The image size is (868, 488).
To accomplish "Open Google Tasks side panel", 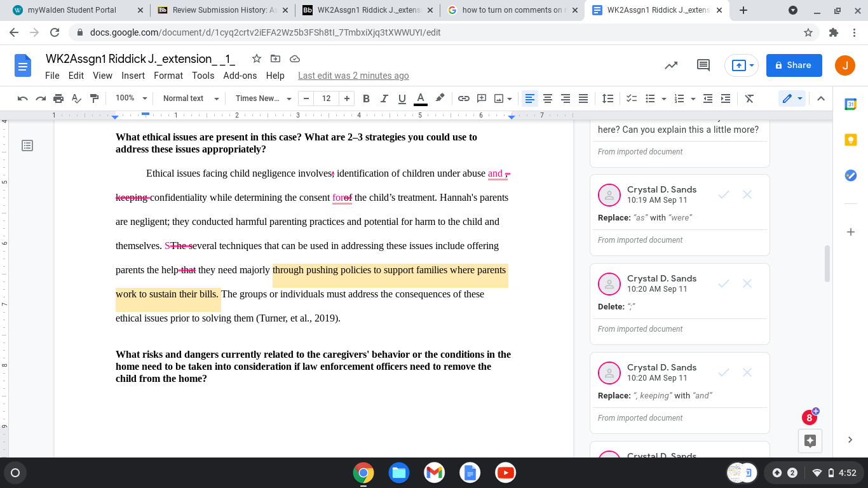I will (851, 175).
